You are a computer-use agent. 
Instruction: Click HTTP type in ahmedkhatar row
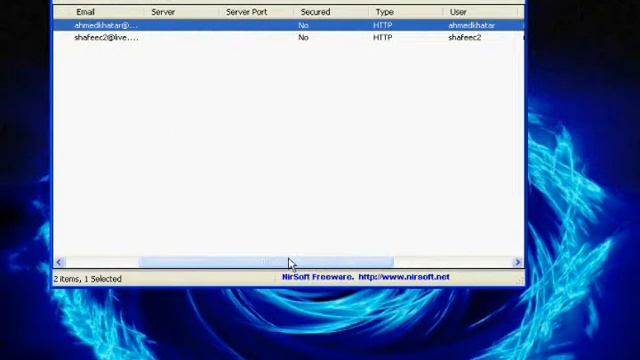(382, 25)
